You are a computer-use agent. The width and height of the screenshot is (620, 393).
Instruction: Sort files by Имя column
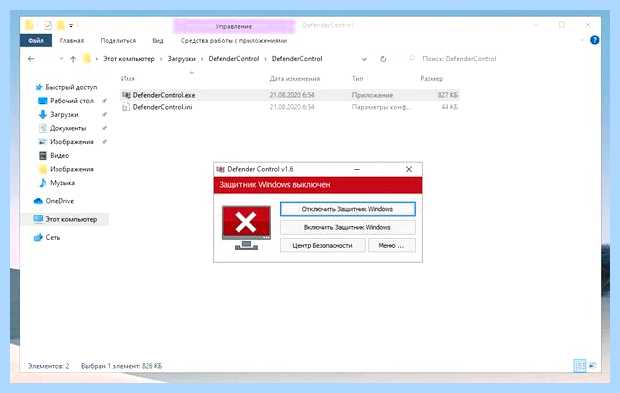point(128,78)
